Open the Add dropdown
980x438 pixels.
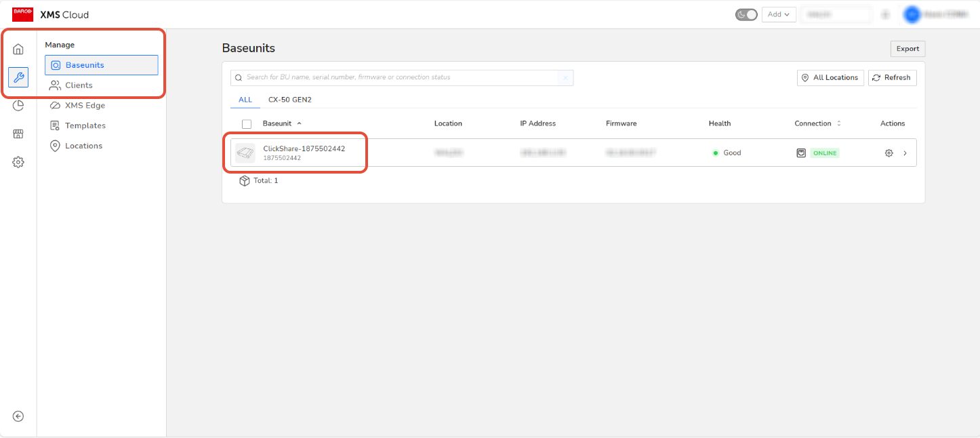click(779, 14)
